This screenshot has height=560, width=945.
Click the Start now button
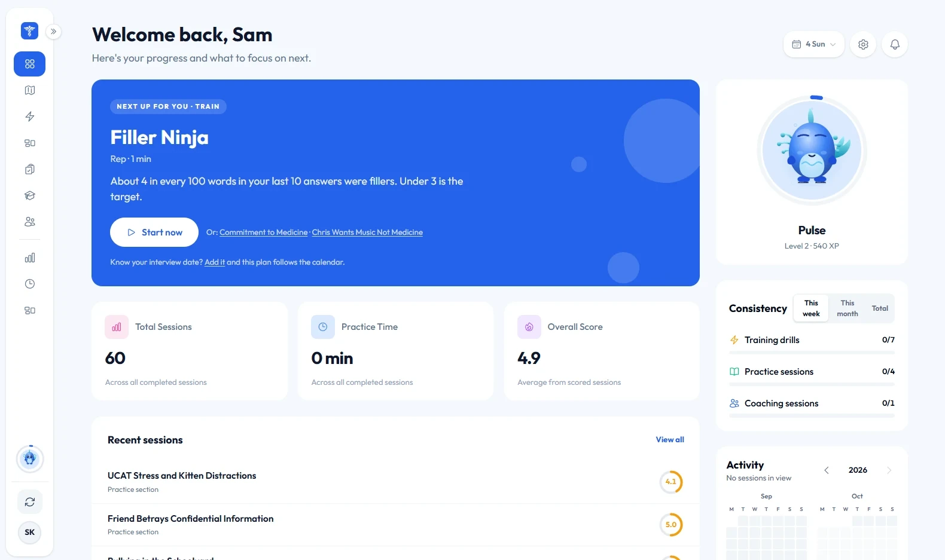(154, 232)
